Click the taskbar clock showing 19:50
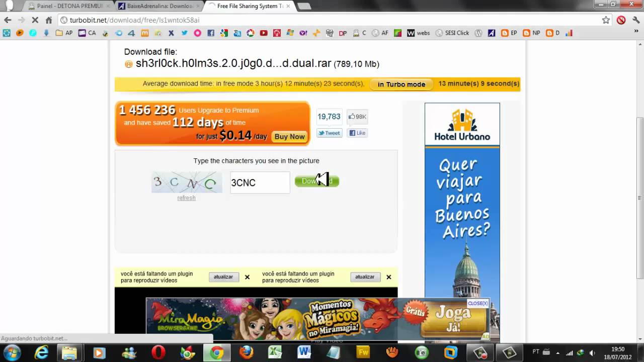This screenshot has height=362, width=644. 618,353
